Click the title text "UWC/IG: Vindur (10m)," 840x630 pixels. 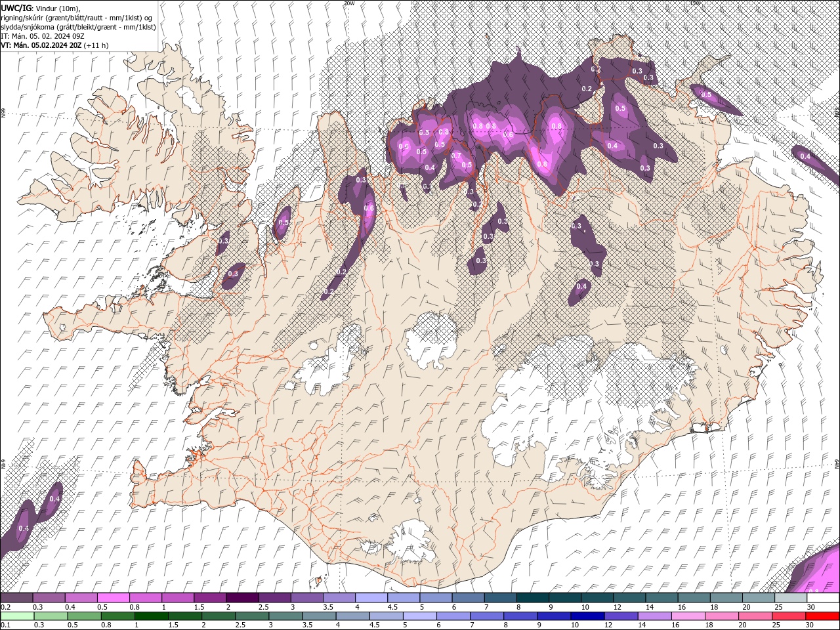click(41, 8)
